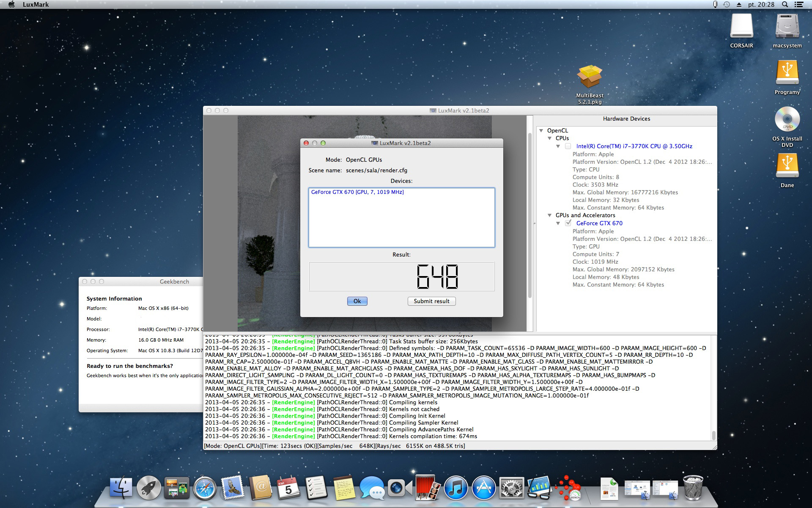Collapse the GeForce GTX 670 details in Hardware Devices
The image size is (812, 508).
click(x=558, y=224)
